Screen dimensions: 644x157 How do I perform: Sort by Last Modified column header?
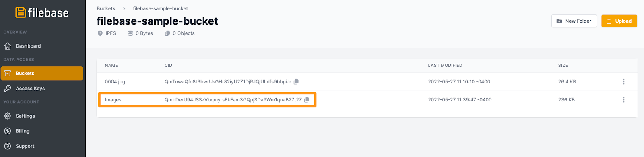coord(445,65)
